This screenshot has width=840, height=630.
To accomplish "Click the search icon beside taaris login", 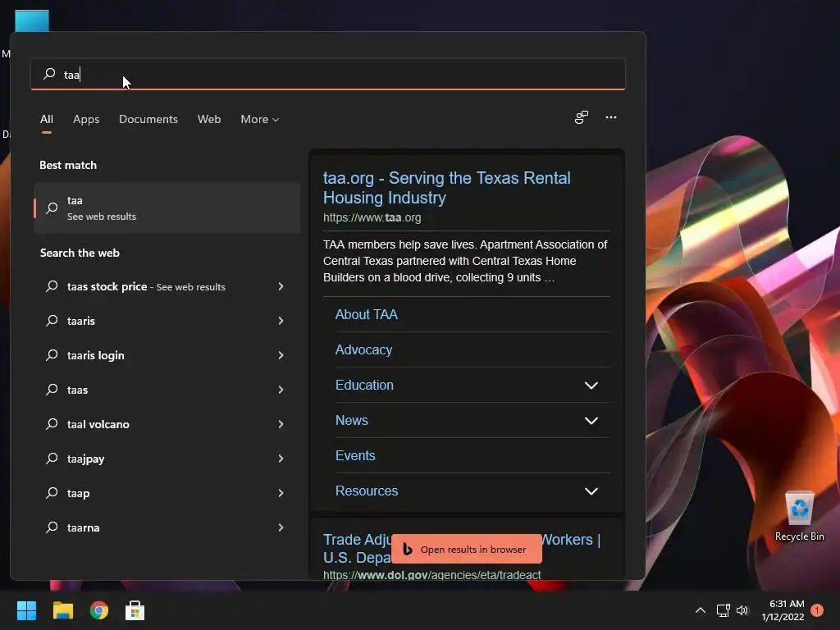I will 52,354.
